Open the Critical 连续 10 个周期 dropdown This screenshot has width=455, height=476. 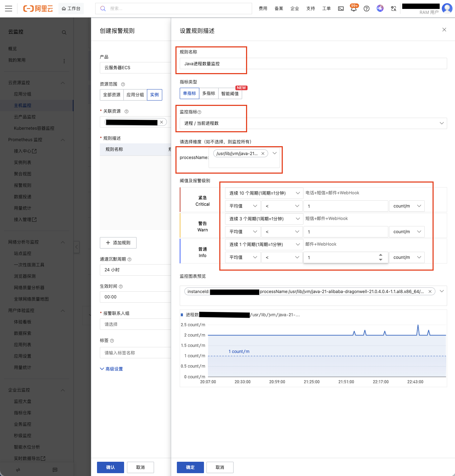click(x=264, y=193)
